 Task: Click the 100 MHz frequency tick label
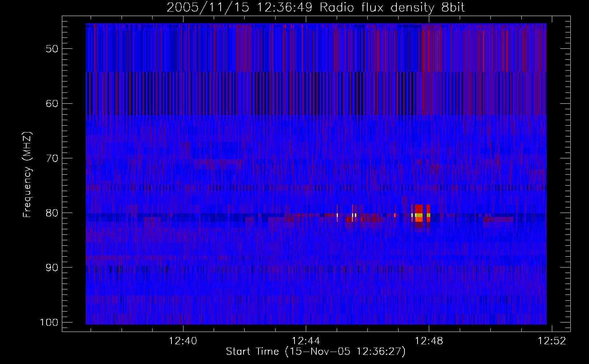tap(49, 323)
